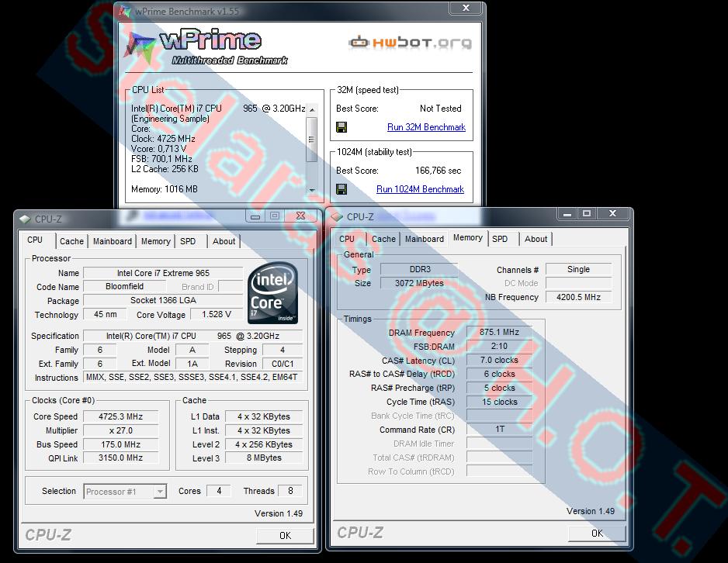This screenshot has height=563, width=728.
Task: Click the Intel Core i7 inside badge
Action: point(273,293)
